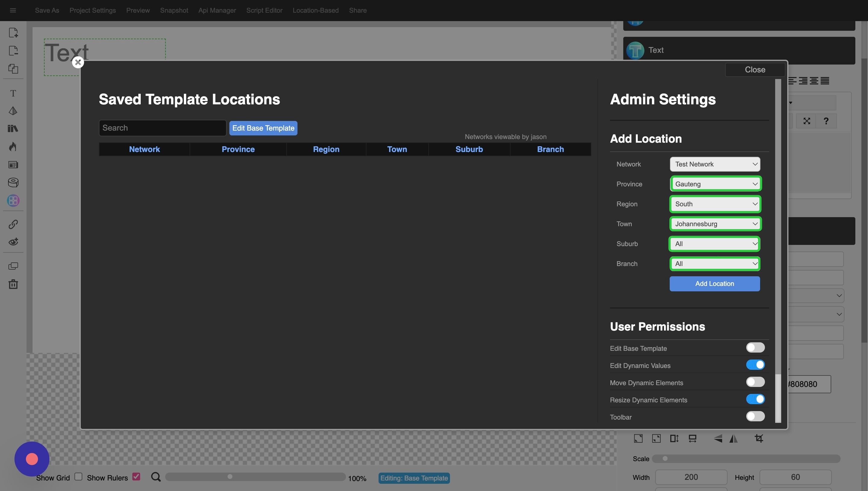Click the align right text icon
Image resolution: width=868 pixels, height=491 pixels.
(x=803, y=81)
